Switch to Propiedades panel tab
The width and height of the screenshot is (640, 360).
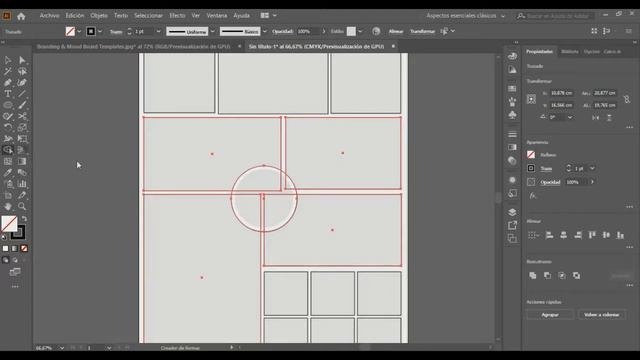tap(539, 51)
